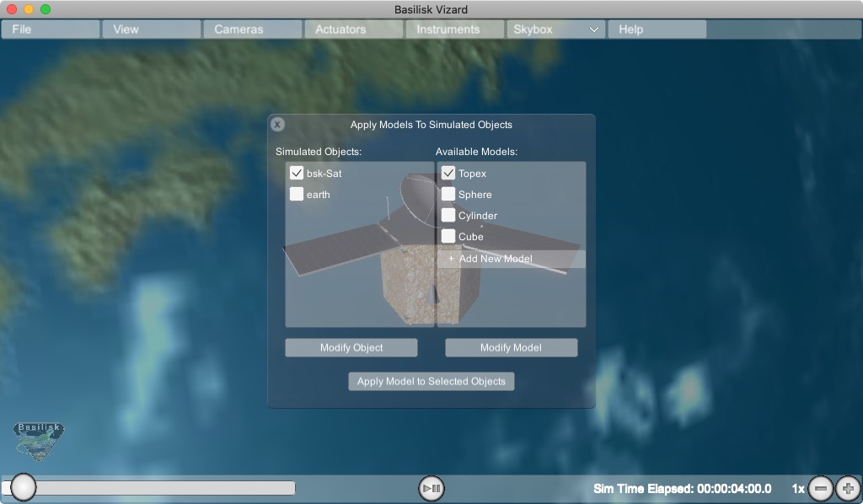The height and width of the screenshot is (504, 863).
Task: Uncheck the Topex model checkbox
Action: coord(448,174)
